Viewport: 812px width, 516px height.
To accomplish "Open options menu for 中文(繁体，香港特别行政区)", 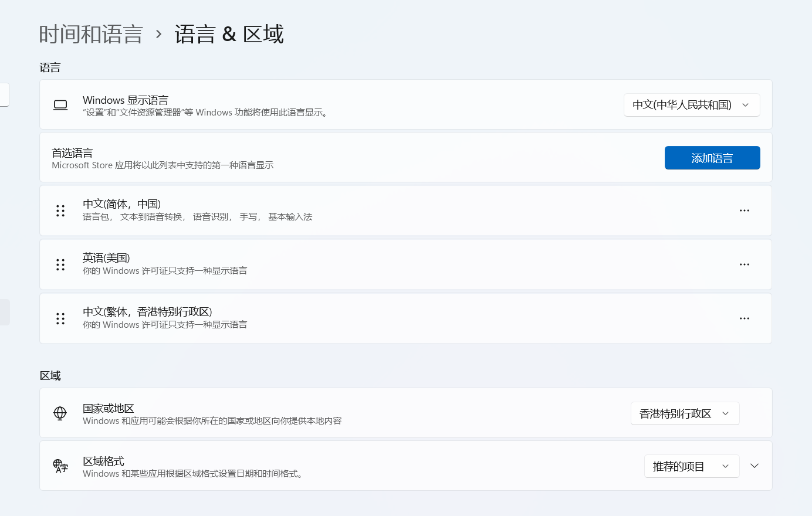I will pyautogui.click(x=744, y=318).
